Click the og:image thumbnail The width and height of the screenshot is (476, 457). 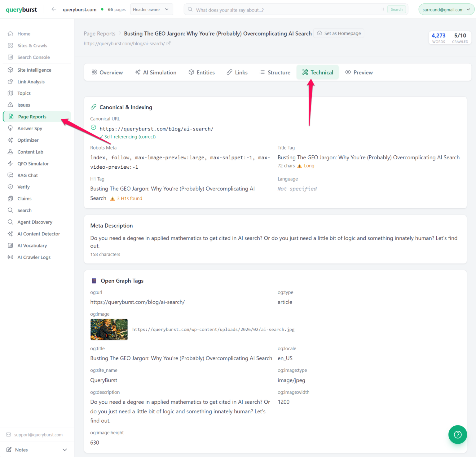[109, 330]
